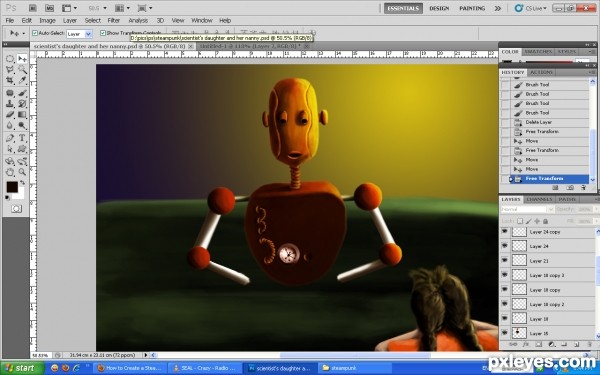Open the Quick Mask mode button

(x=16, y=209)
